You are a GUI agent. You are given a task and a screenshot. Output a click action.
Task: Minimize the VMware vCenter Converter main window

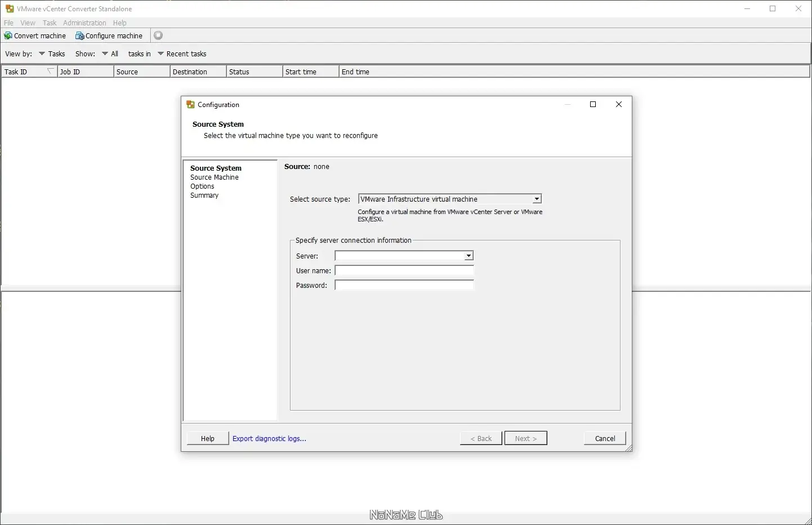(747, 8)
